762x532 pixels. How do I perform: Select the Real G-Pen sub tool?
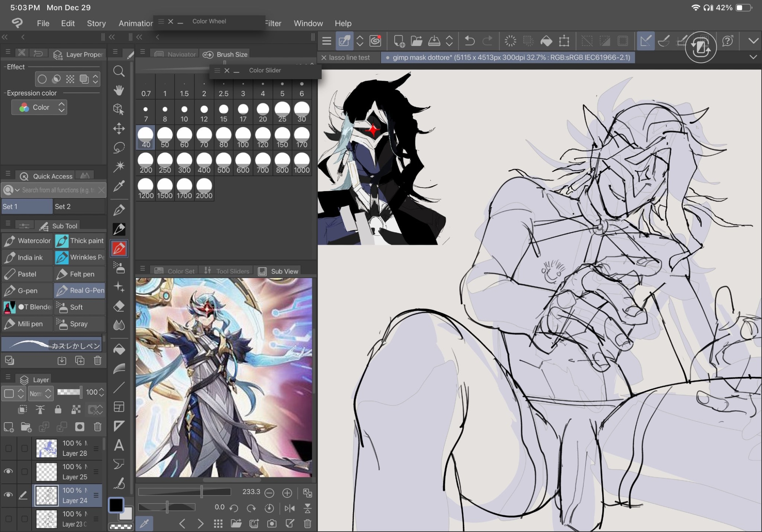click(x=80, y=291)
